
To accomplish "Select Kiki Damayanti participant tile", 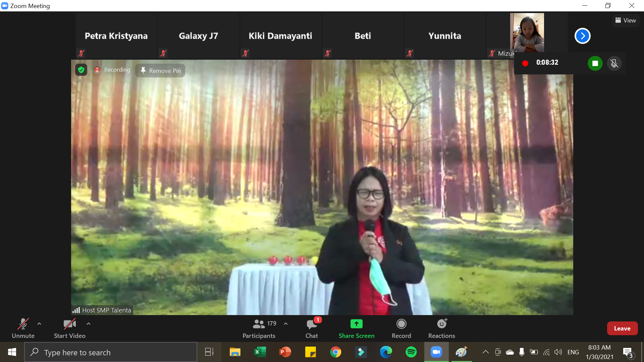I will [280, 36].
